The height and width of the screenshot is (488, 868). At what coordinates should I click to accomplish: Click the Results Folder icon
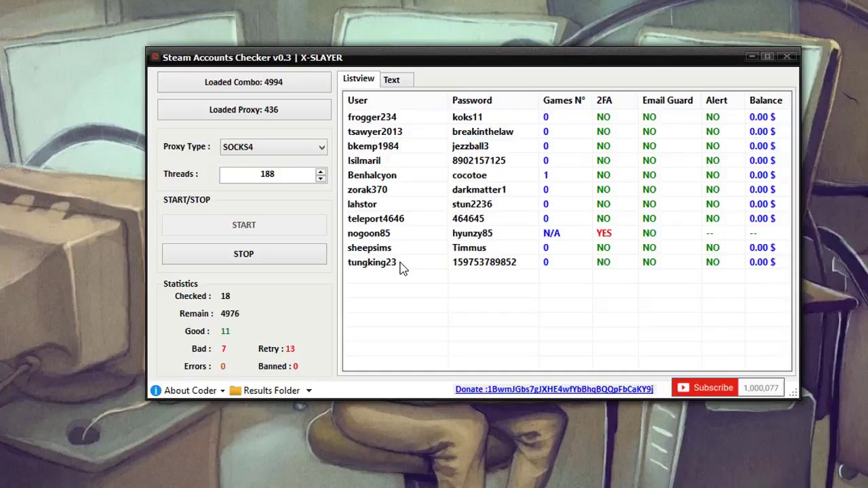pyautogui.click(x=235, y=390)
